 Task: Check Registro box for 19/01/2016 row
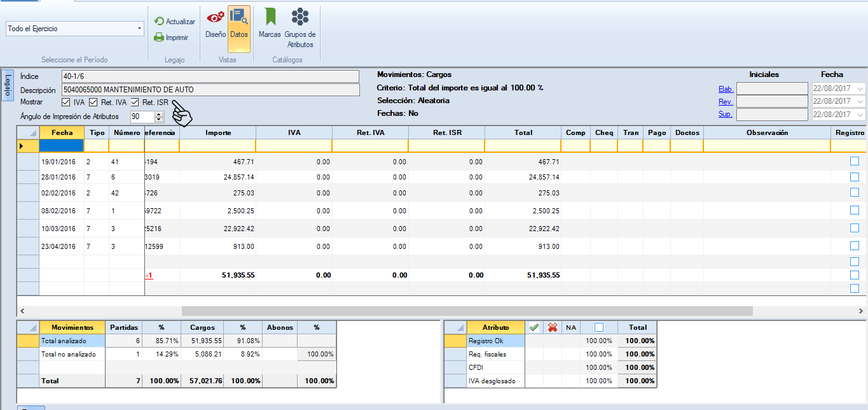854,162
